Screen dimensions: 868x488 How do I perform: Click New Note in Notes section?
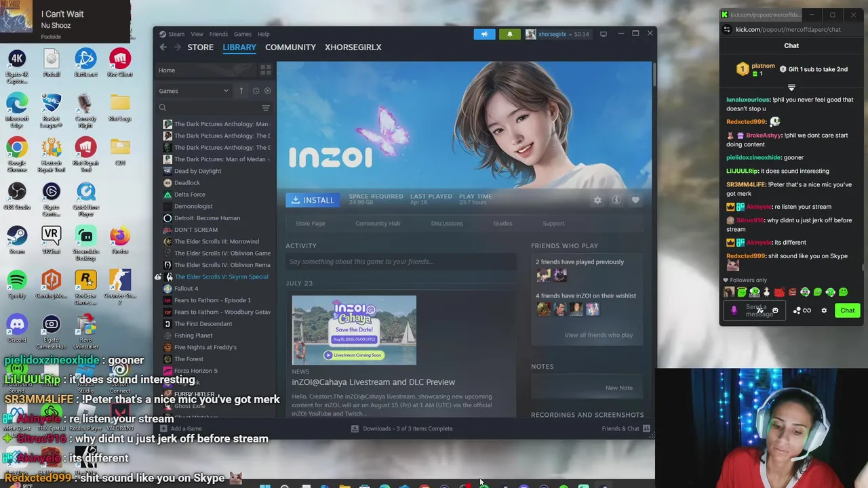[618, 388]
